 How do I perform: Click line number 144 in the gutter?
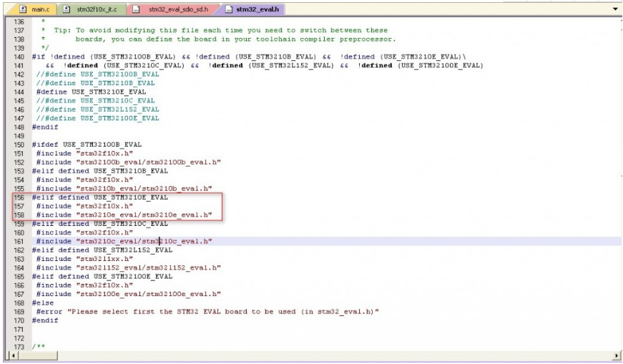click(19, 92)
